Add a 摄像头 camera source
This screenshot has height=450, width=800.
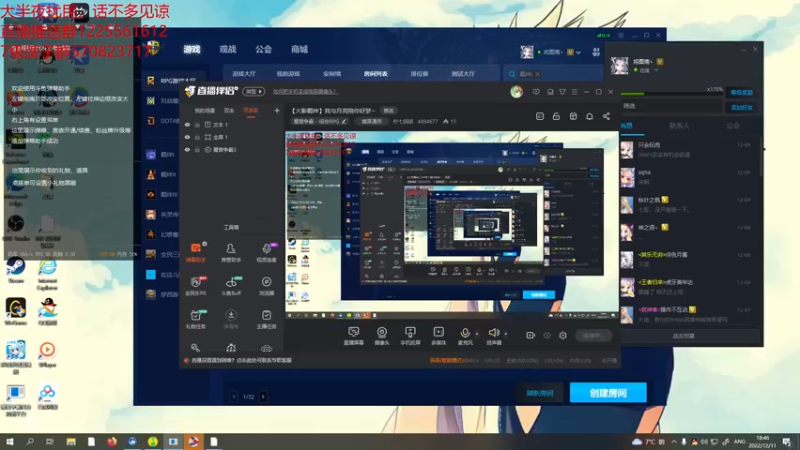coord(382,336)
